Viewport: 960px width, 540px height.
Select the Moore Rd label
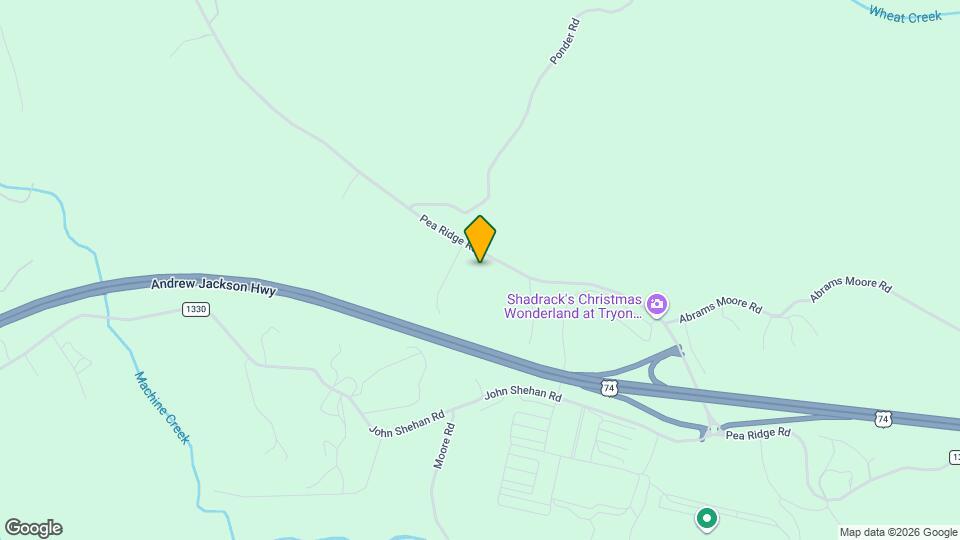(x=444, y=446)
